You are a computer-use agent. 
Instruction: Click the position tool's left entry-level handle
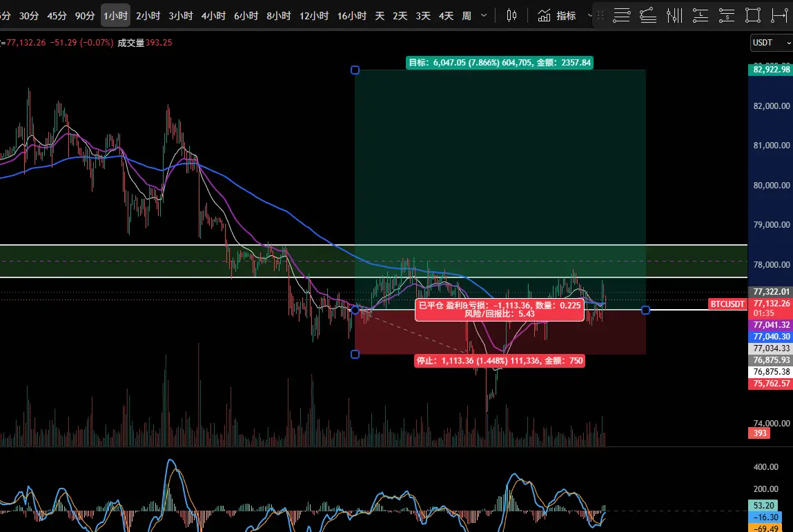[x=355, y=310]
